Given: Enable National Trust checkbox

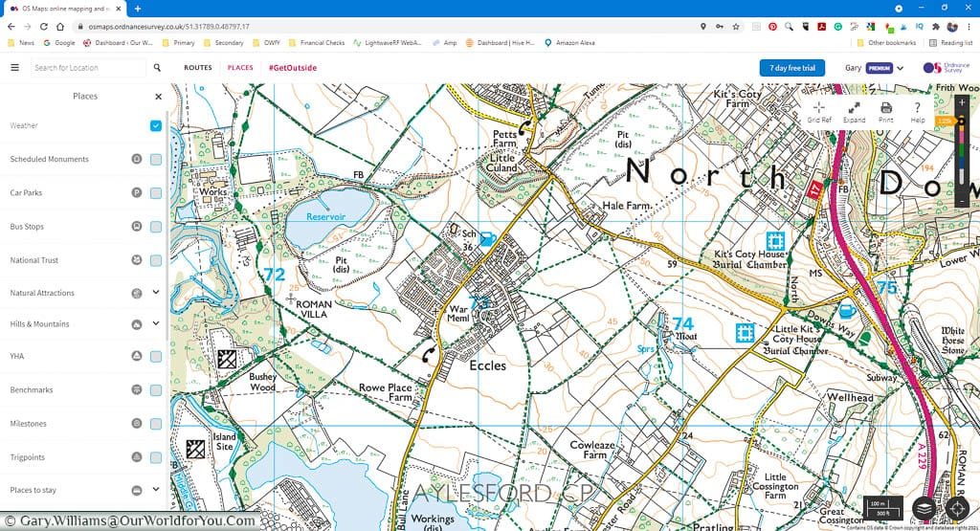Looking at the screenshot, I should tap(156, 260).
